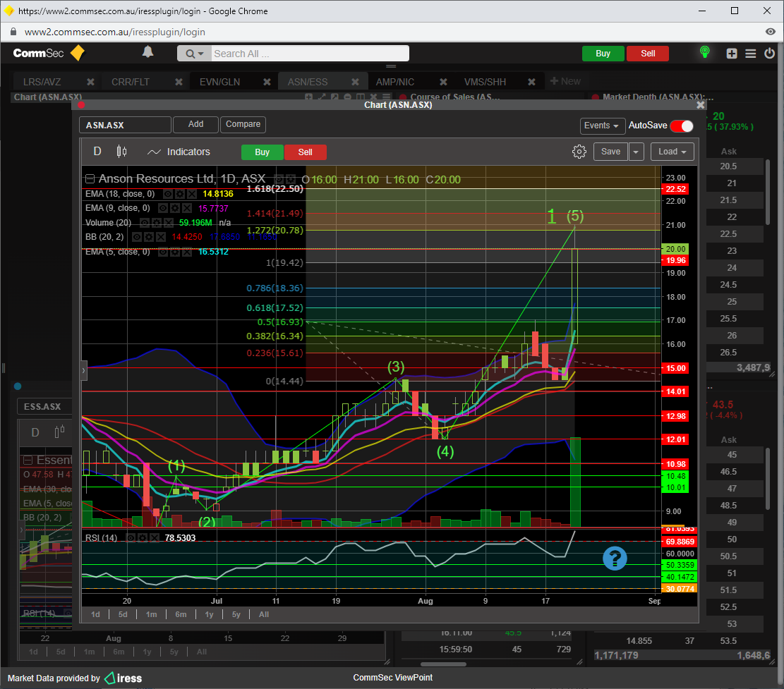
Task: Remove the Volume (20) indicator
Action: point(168,223)
